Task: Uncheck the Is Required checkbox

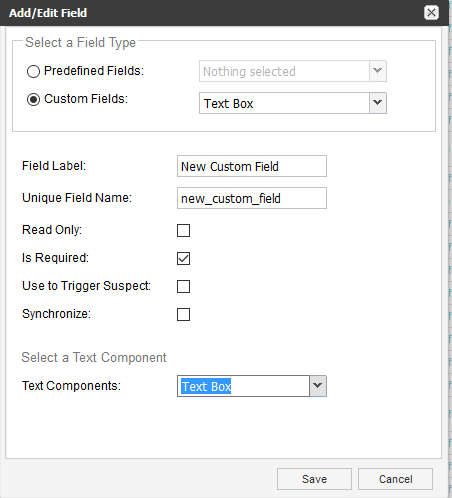Action: pos(183,258)
